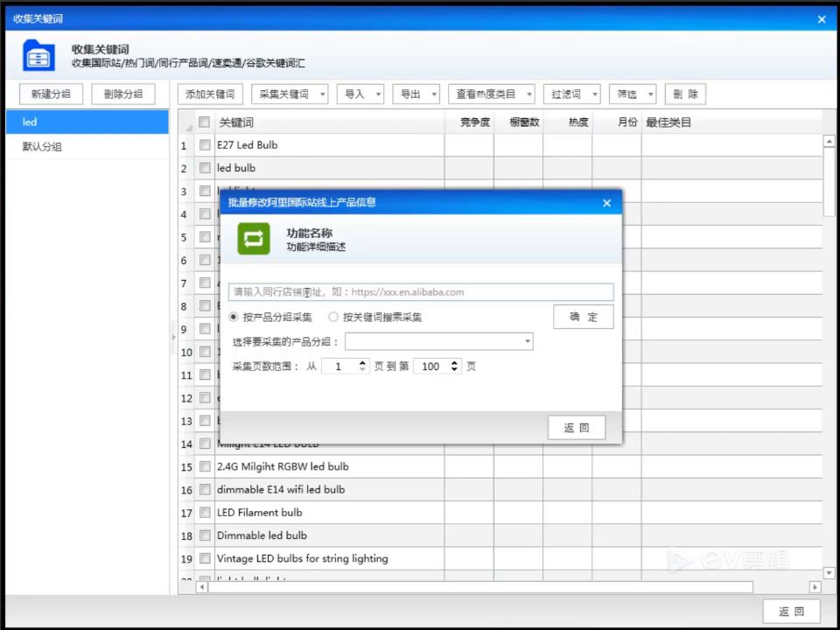Click horizontal scrollbar right arrow

coord(815,587)
